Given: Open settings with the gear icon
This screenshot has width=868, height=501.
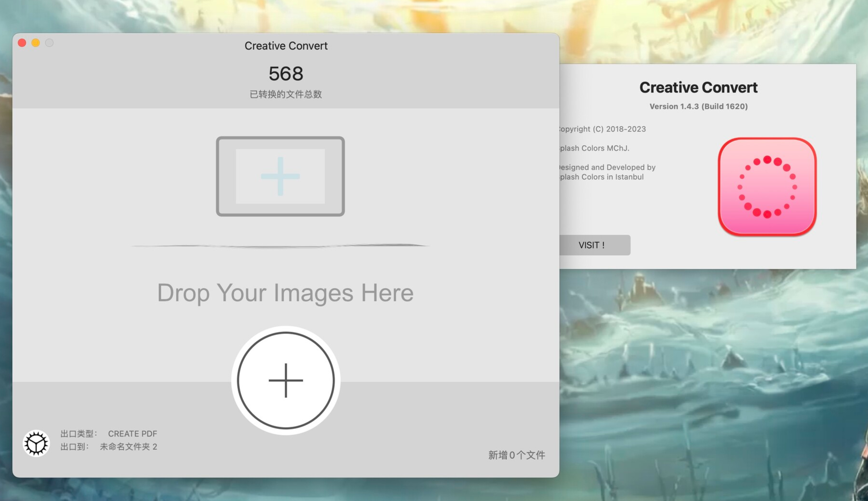Looking at the screenshot, I should point(36,444).
